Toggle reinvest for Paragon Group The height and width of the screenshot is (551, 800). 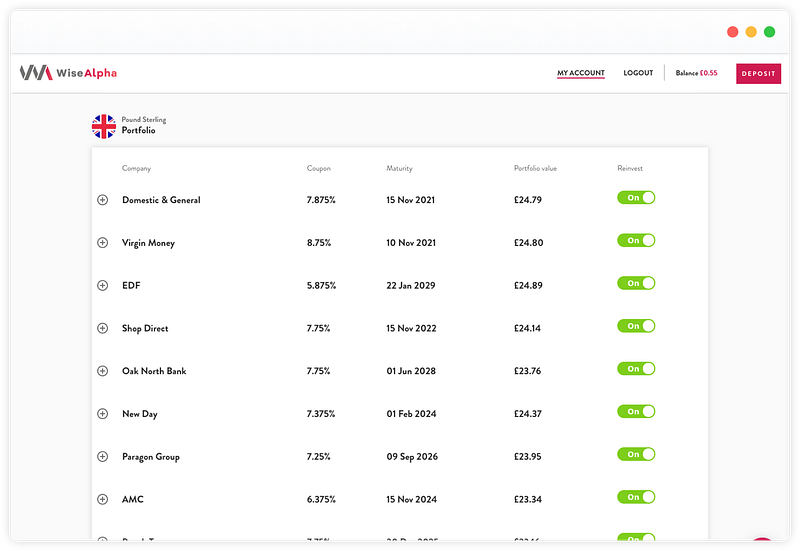(636, 454)
